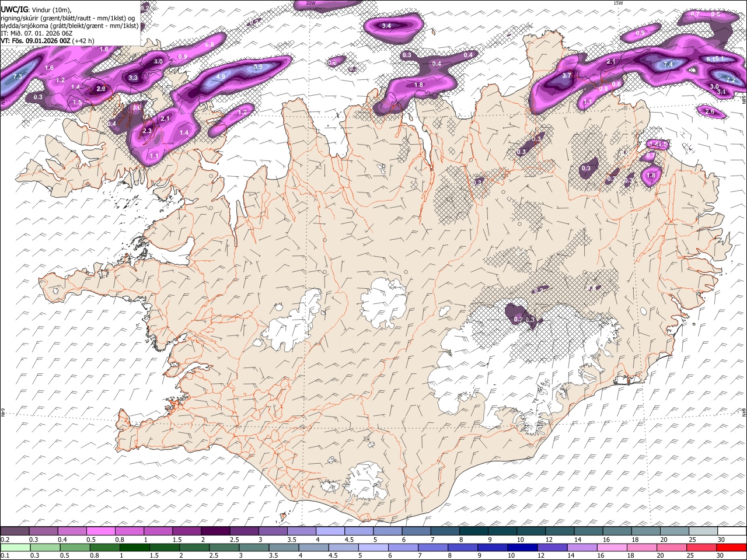Viewport: 747px width, 560px height.
Task: Select the light lavender 4–4.5 swatch in upper legend
Action: click(x=329, y=531)
